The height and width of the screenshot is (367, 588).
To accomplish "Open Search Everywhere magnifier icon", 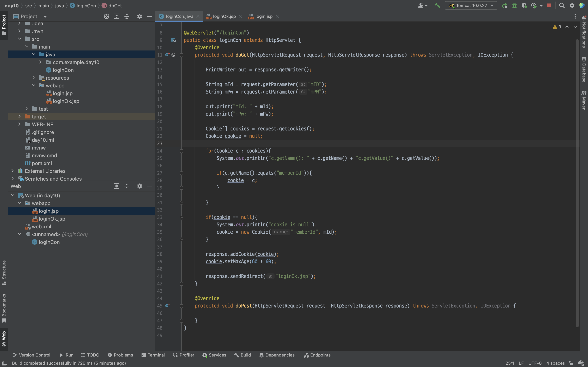I will pyautogui.click(x=562, y=6).
